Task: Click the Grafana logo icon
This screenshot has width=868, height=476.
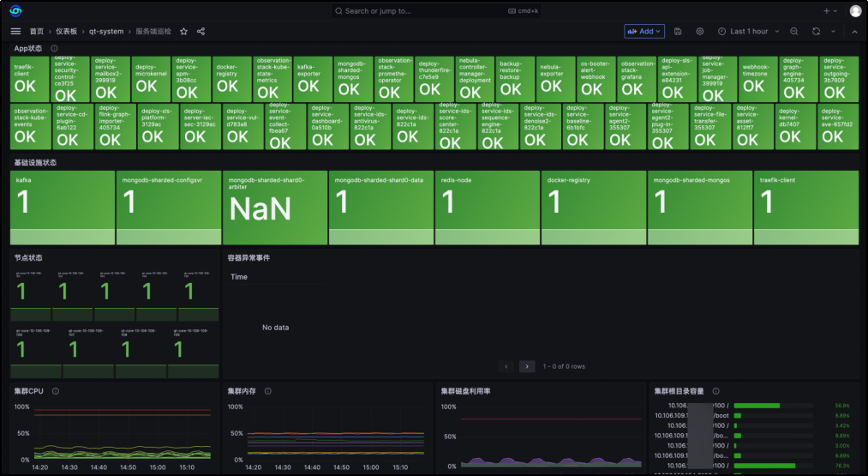Action: (15, 11)
